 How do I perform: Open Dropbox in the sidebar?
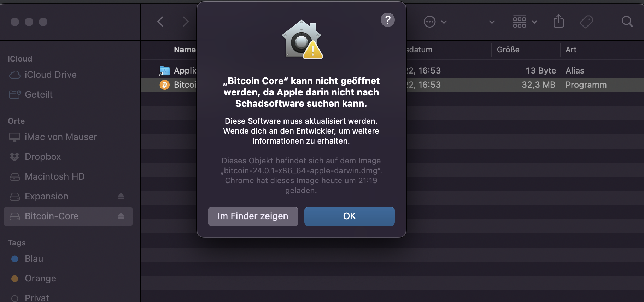coord(43,157)
